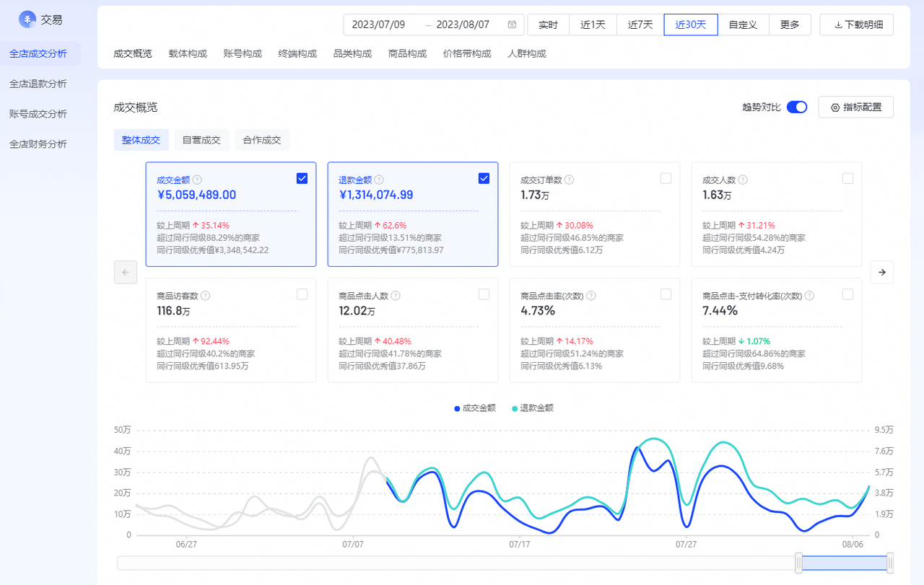Toggle 成交金额 series in chart legend
924x585 pixels.
(x=475, y=408)
